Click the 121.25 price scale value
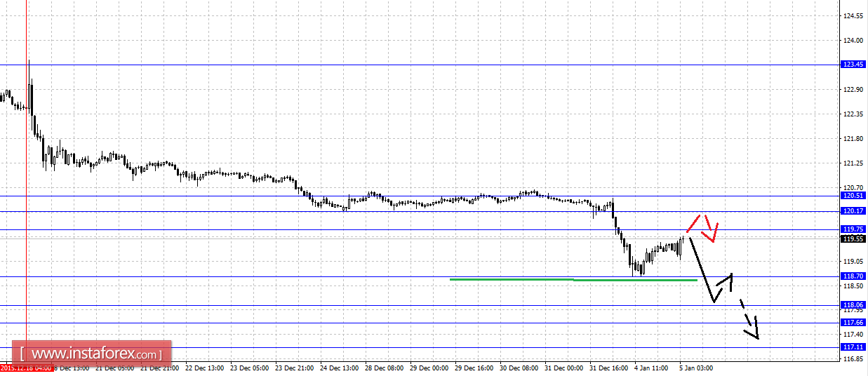868x376 pixels. click(x=853, y=163)
